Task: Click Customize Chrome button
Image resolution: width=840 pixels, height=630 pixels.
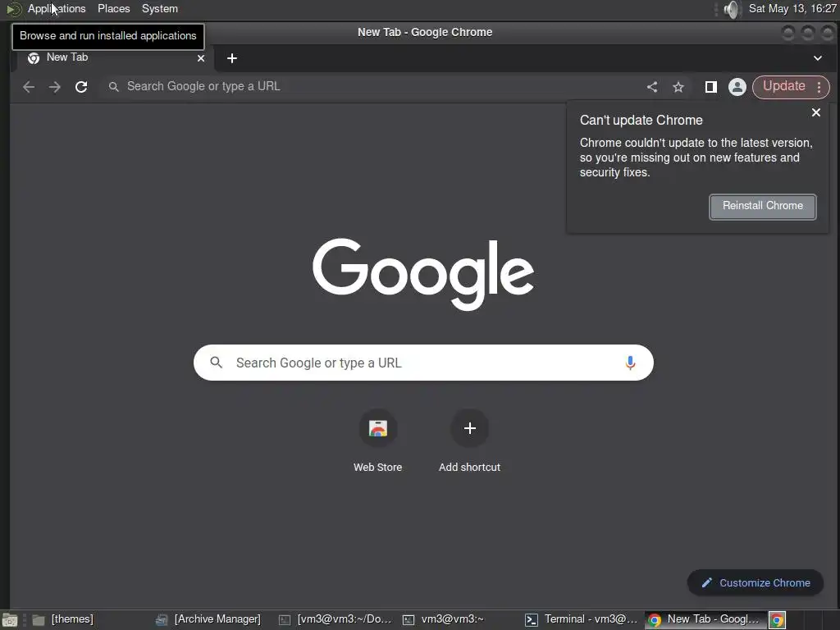Action: tap(756, 582)
